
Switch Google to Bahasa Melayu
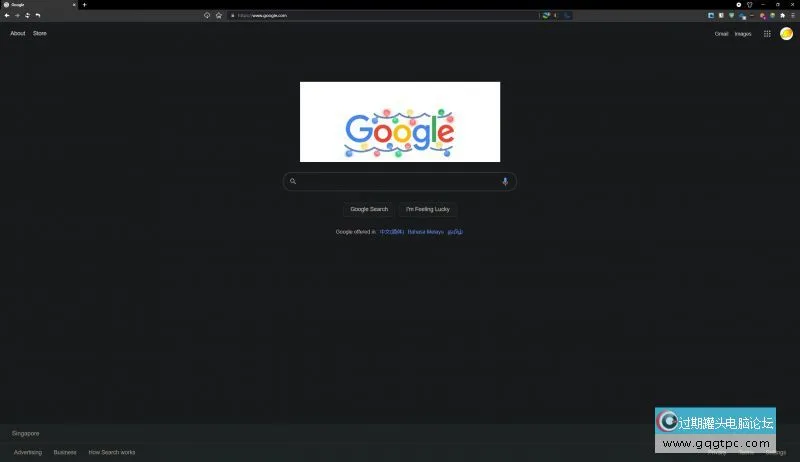pyautogui.click(x=426, y=232)
